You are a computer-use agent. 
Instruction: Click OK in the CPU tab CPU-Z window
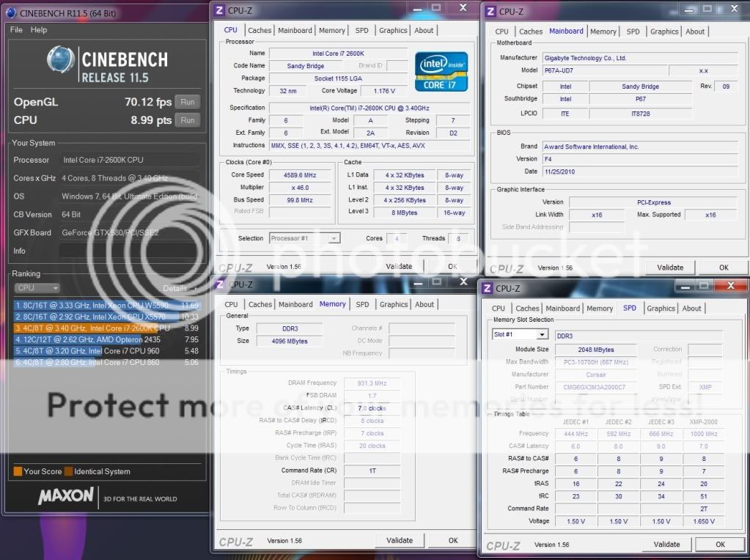[x=452, y=266]
